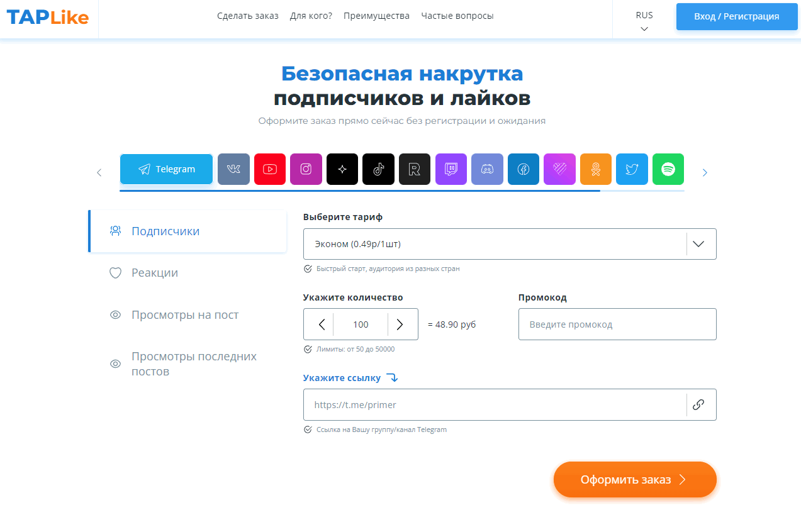Select the Rutube R icon
Viewport: 801px width, 532px height.
415,169
